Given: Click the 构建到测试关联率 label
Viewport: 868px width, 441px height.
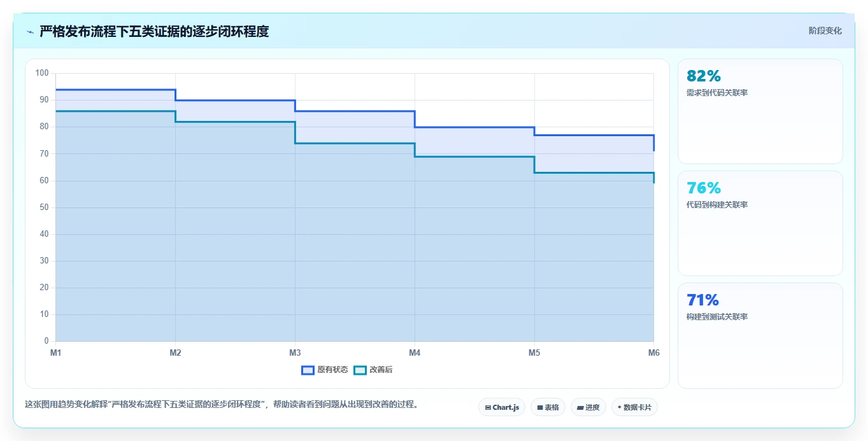Looking at the screenshot, I should [717, 317].
